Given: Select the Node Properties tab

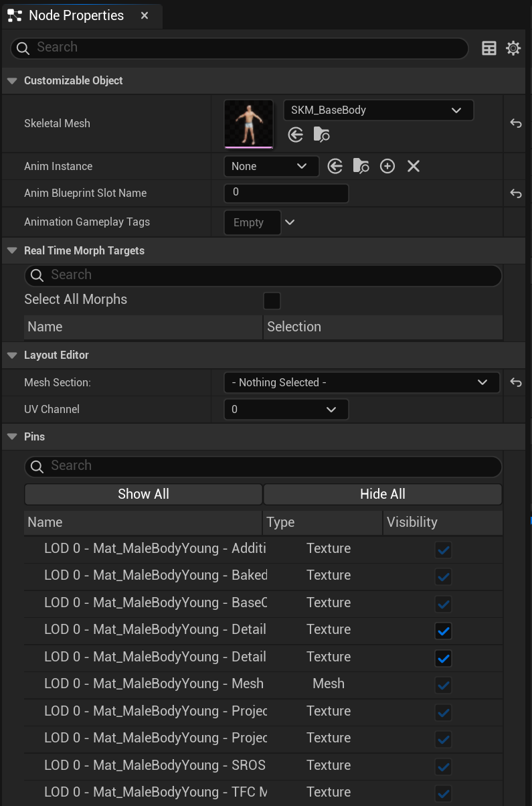Looking at the screenshot, I should click(76, 15).
